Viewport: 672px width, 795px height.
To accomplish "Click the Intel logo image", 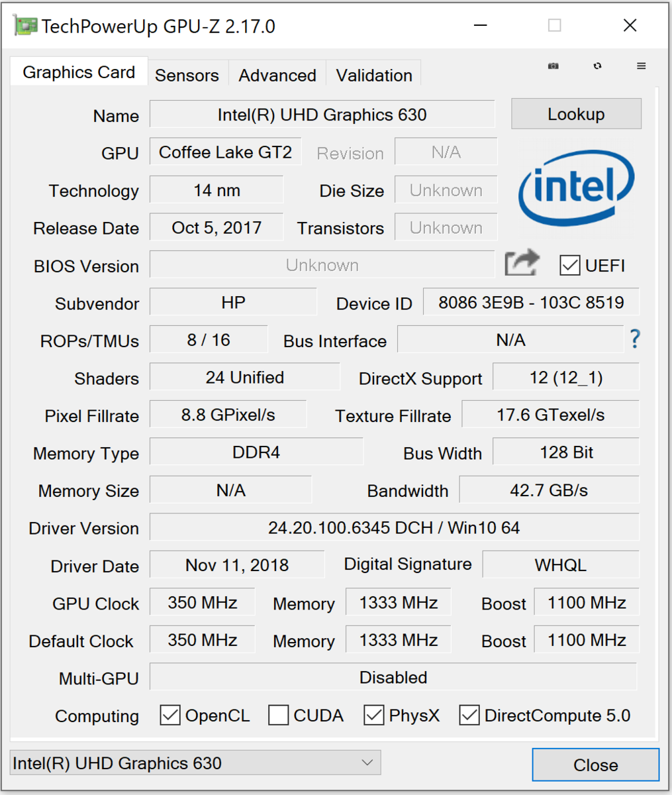I will click(576, 187).
